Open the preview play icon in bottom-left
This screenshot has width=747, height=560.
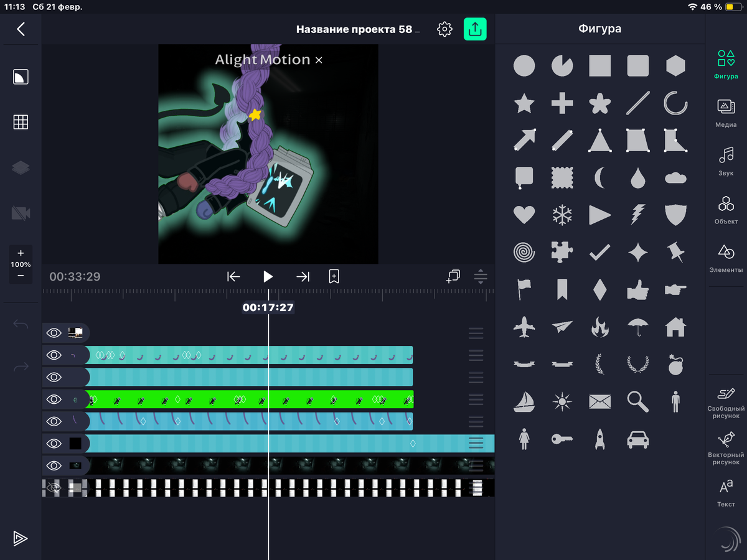[x=21, y=538]
